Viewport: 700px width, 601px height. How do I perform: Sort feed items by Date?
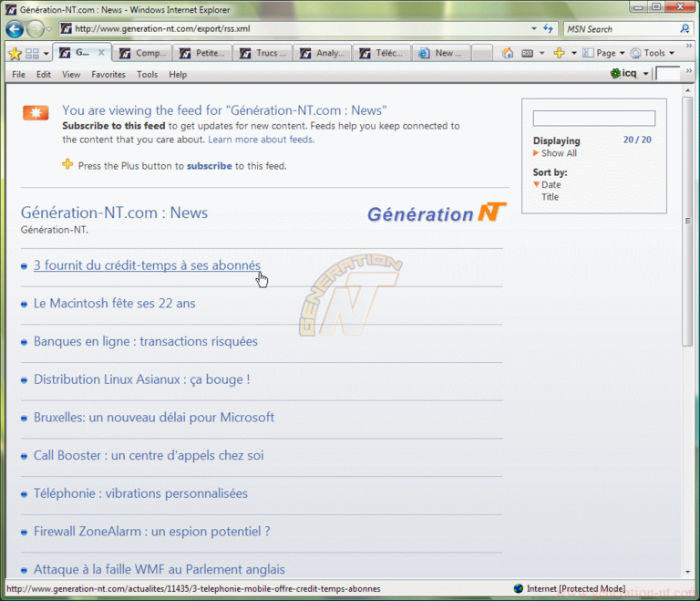click(551, 184)
